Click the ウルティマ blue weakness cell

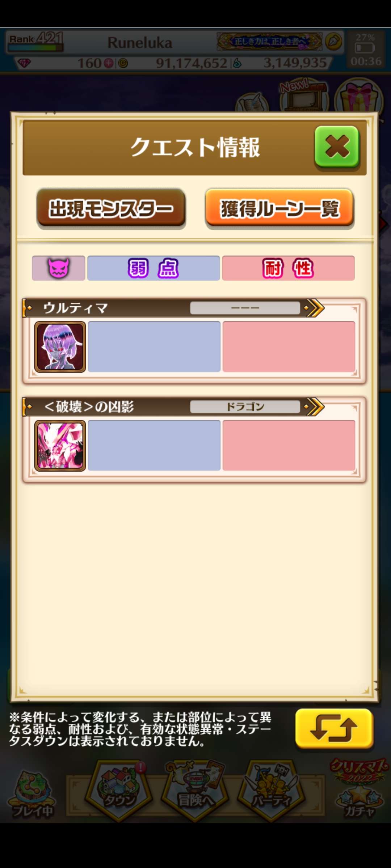pyautogui.click(x=154, y=346)
